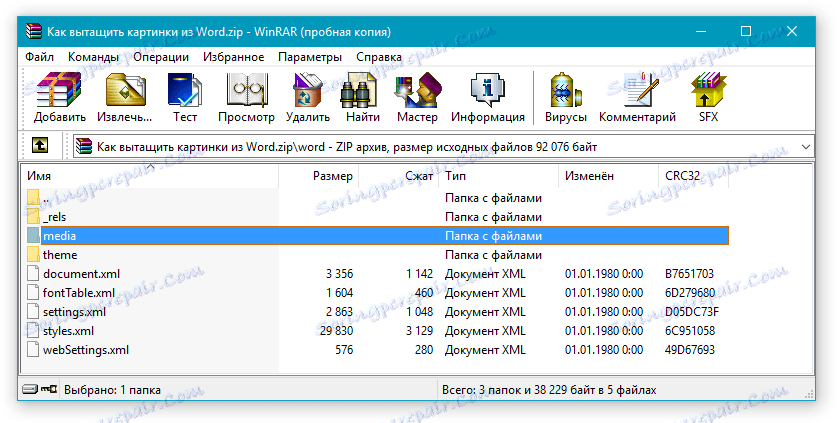Click the archive path address field

444,147
